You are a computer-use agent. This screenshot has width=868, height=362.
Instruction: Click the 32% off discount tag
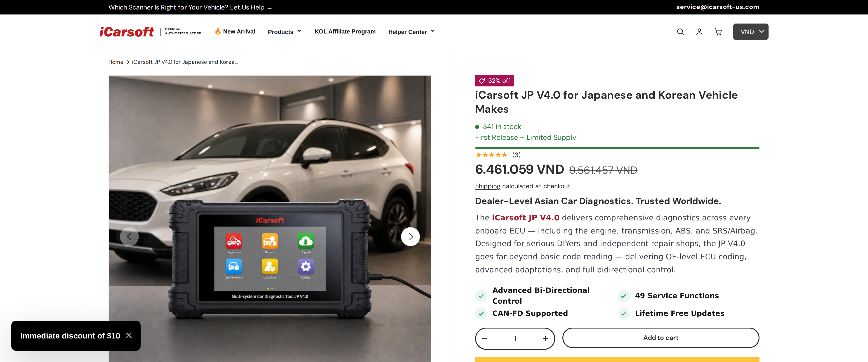494,81
